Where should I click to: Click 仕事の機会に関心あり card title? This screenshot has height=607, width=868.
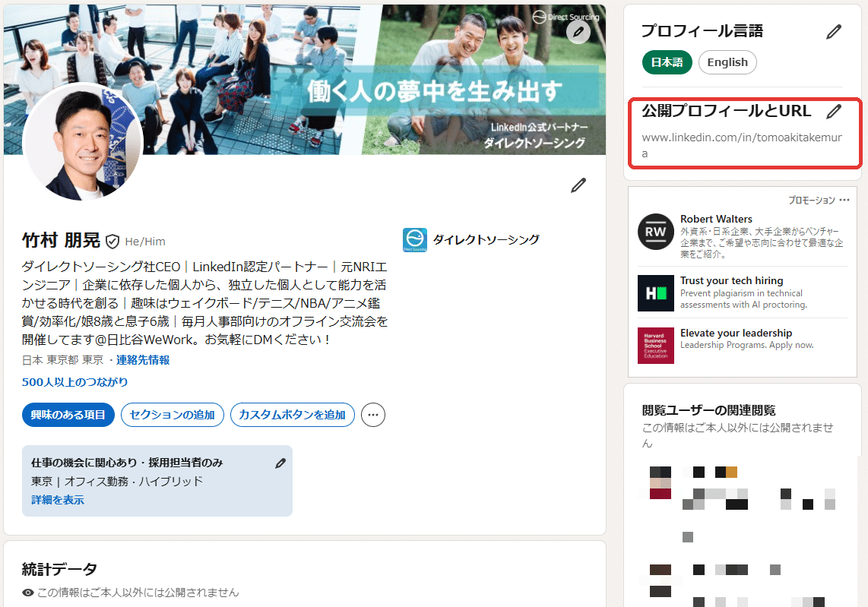coord(127,463)
